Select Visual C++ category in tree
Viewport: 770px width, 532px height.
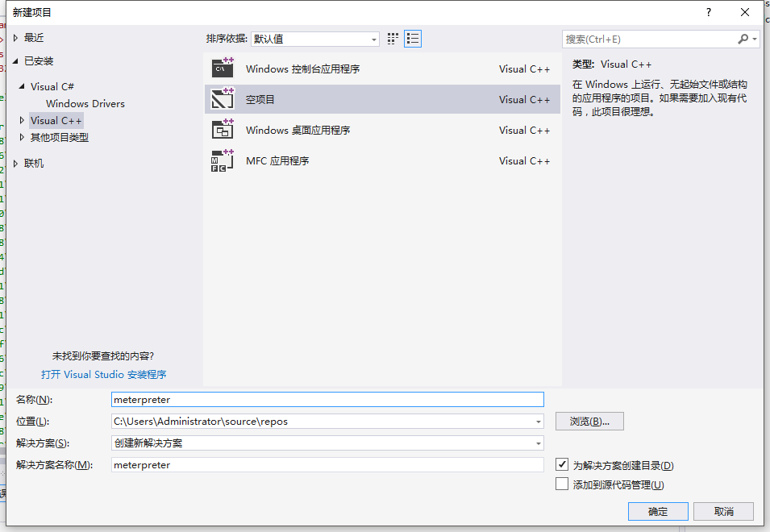(56, 120)
